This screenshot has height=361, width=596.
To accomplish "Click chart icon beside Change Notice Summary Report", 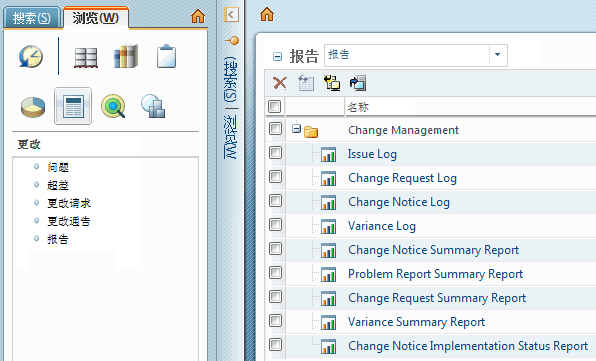I will 328,250.
